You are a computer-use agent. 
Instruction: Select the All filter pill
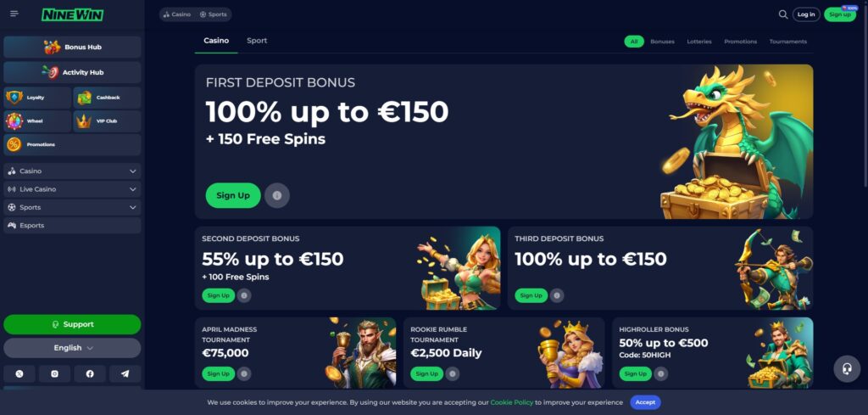[x=634, y=42]
